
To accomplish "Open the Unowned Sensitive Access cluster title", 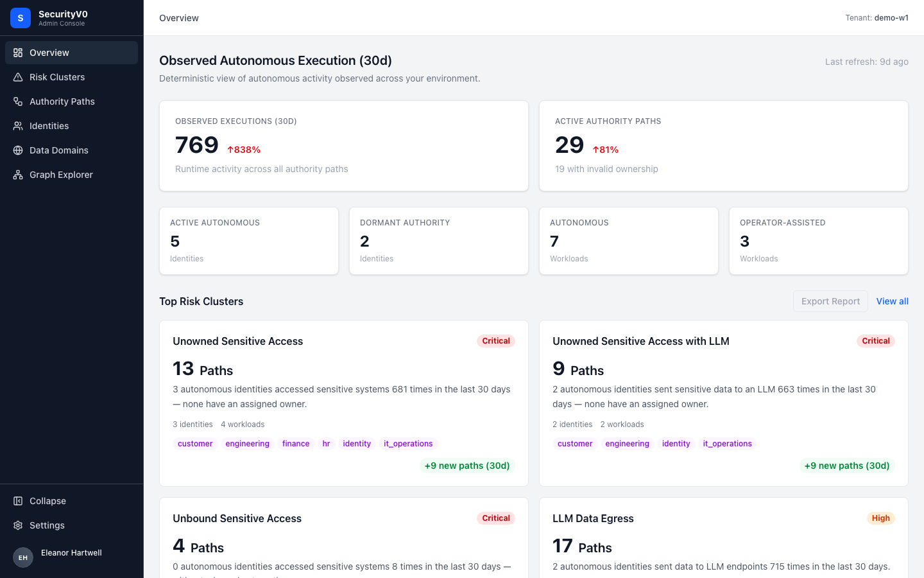I will coord(237,341).
